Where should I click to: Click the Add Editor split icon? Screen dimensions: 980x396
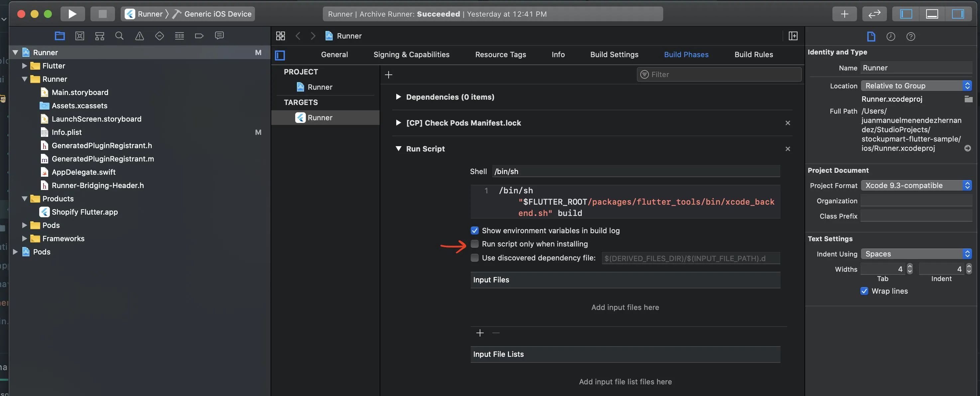(x=793, y=36)
